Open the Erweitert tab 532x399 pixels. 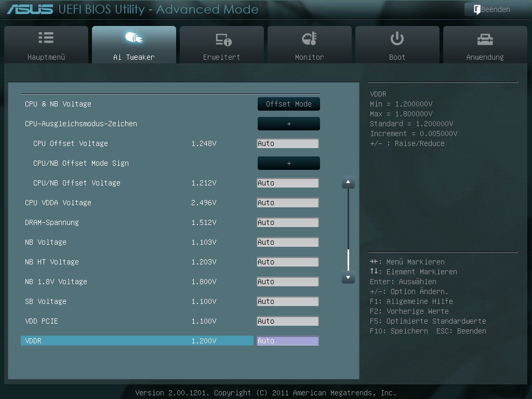click(x=221, y=45)
